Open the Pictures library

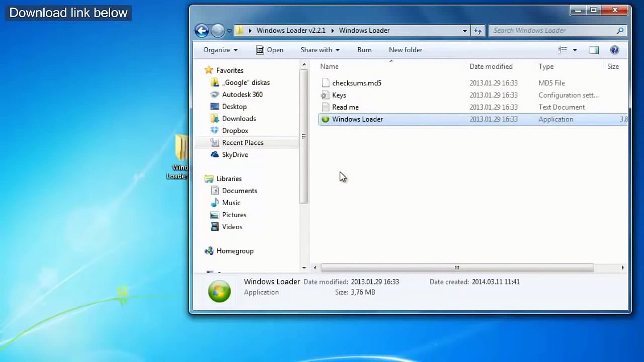pos(234,215)
